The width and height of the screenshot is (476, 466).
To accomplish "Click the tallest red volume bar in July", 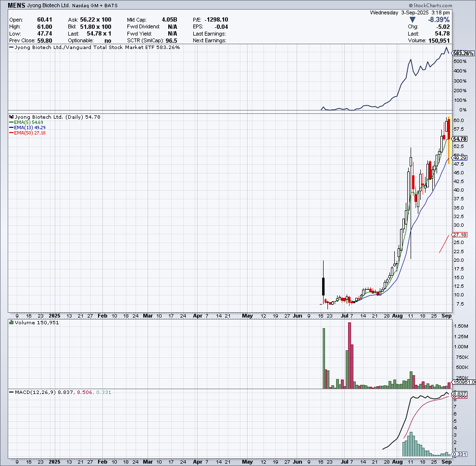I will click(x=350, y=355).
